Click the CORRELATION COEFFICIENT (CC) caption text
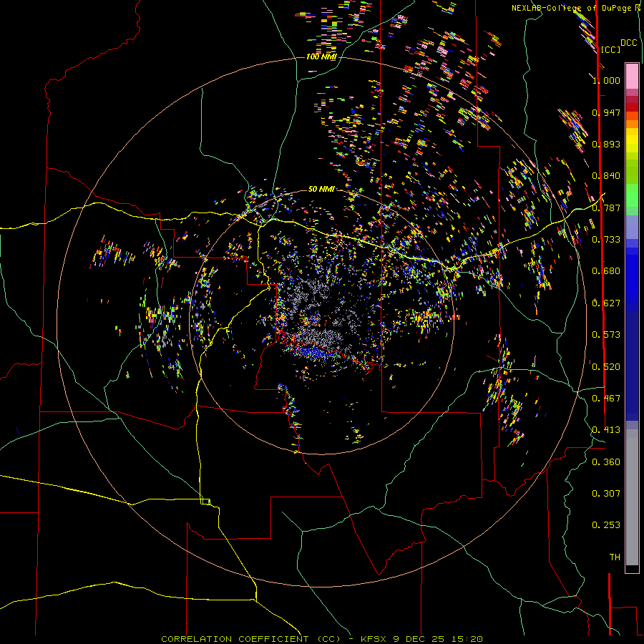 [251, 639]
